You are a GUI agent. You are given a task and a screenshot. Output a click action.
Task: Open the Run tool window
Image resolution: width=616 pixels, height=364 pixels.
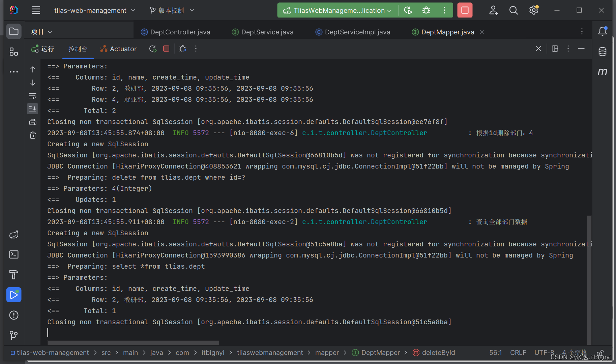pyautogui.click(x=14, y=295)
